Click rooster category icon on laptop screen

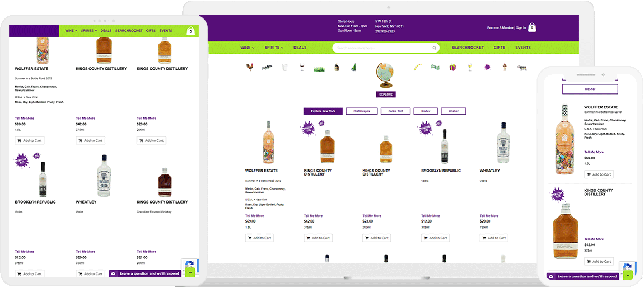tap(249, 67)
